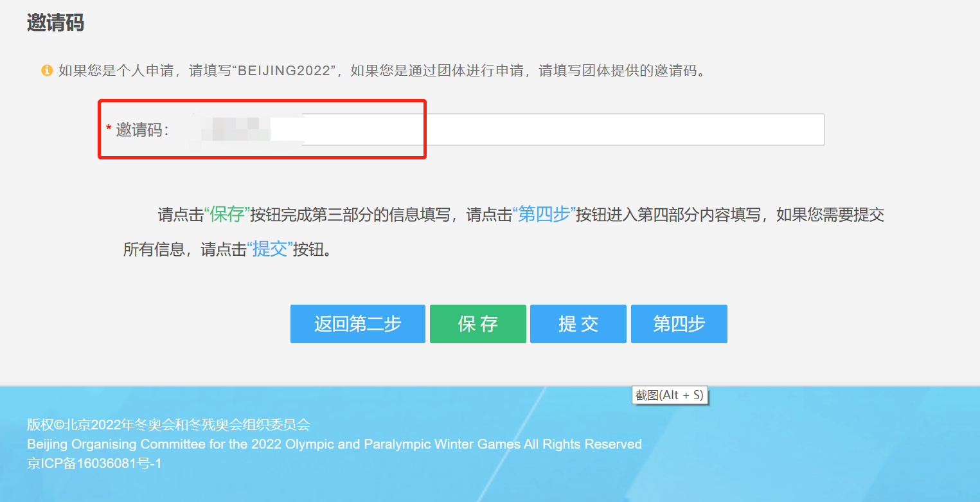Viewport: 980px width, 502px height.
Task: Click the English Beijing Organising Committee footer line
Action: [x=334, y=444]
